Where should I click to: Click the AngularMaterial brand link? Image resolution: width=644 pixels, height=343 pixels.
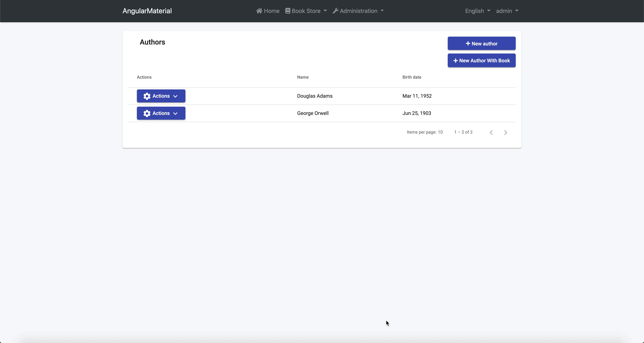click(x=147, y=11)
